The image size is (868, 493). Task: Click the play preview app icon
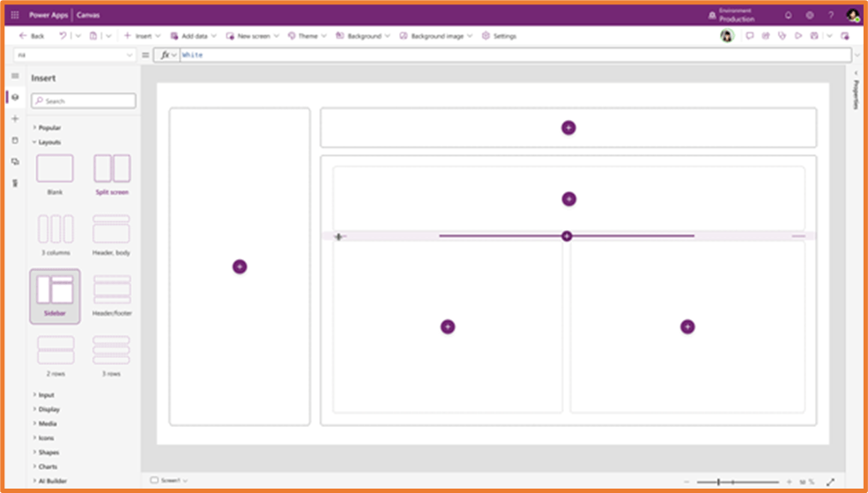click(798, 36)
